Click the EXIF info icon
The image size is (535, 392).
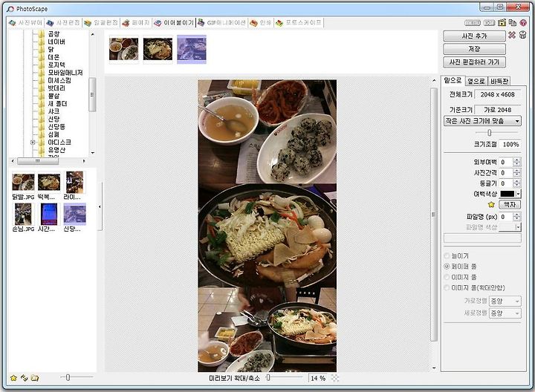[489, 23]
